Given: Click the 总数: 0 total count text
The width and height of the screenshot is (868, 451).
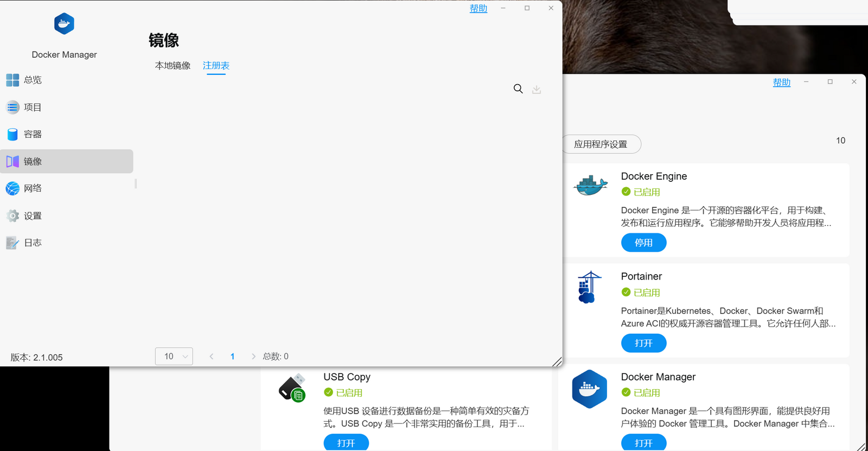Looking at the screenshot, I should point(276,357).
